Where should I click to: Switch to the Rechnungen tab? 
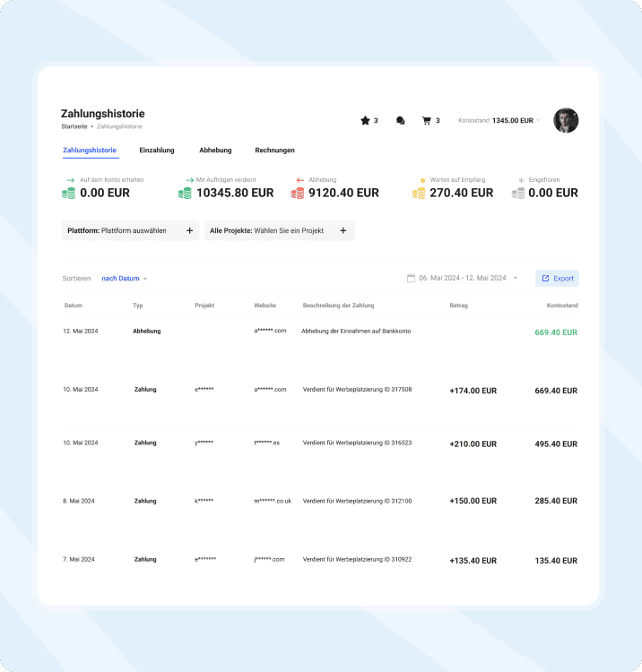click(274, 151)
